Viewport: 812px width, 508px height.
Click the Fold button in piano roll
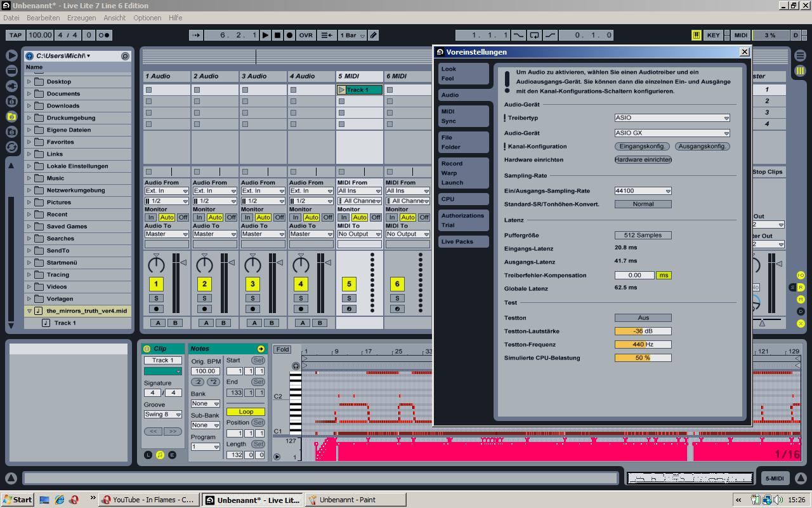[282, 349]
